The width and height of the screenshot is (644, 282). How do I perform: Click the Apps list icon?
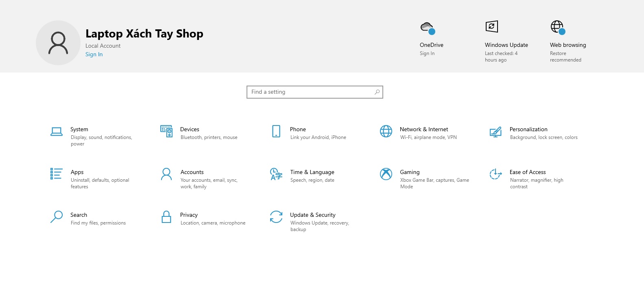click(57, 174)
